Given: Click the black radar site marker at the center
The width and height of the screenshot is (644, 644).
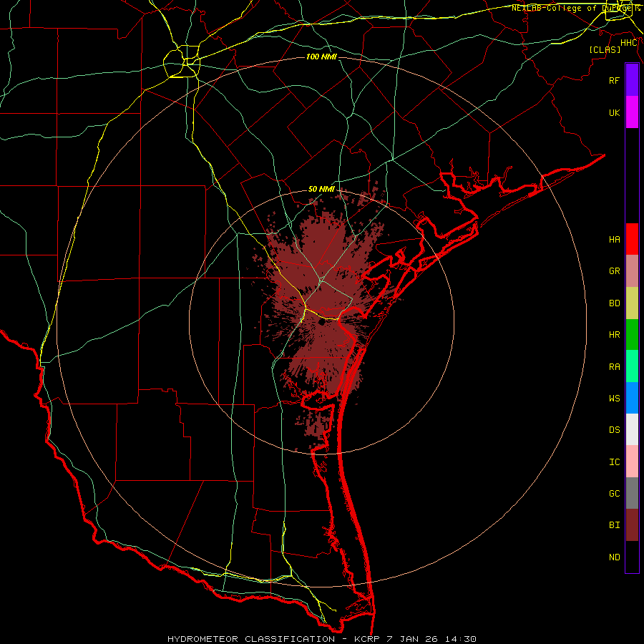Looking at the screenshot, I should 321,323.
